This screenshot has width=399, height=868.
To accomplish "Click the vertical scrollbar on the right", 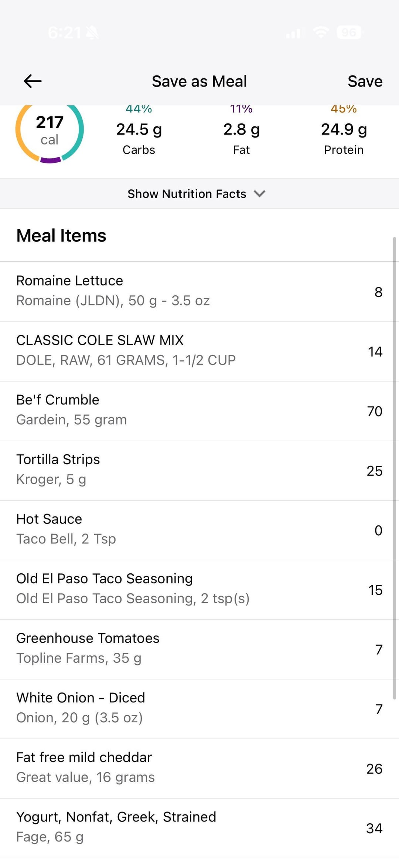I will [394, 468].
